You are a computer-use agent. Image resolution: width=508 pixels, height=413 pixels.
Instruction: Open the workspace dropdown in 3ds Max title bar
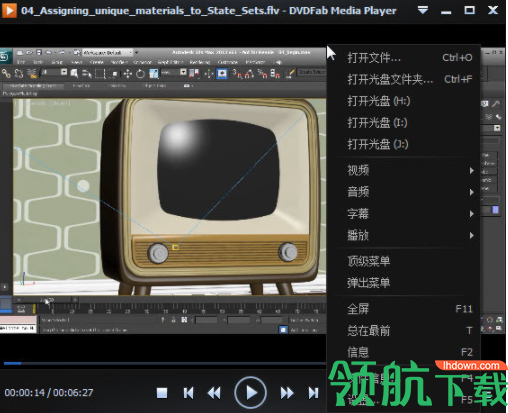tap(107, 53)
